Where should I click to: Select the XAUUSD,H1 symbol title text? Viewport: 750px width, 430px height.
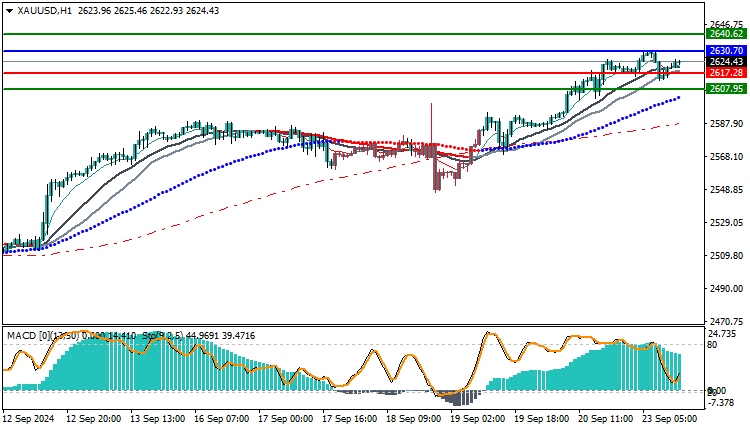[x=44, y=11]
